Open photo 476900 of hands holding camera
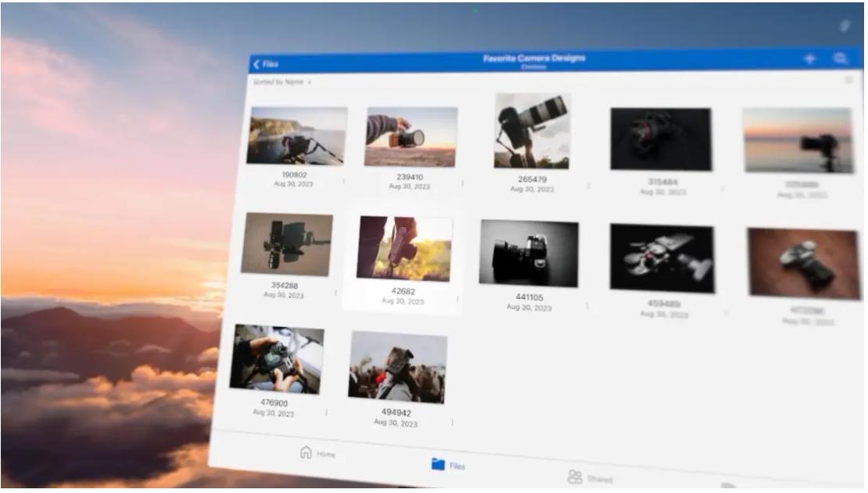Viewport: 868px width, 493px height. tap(277, 359)
